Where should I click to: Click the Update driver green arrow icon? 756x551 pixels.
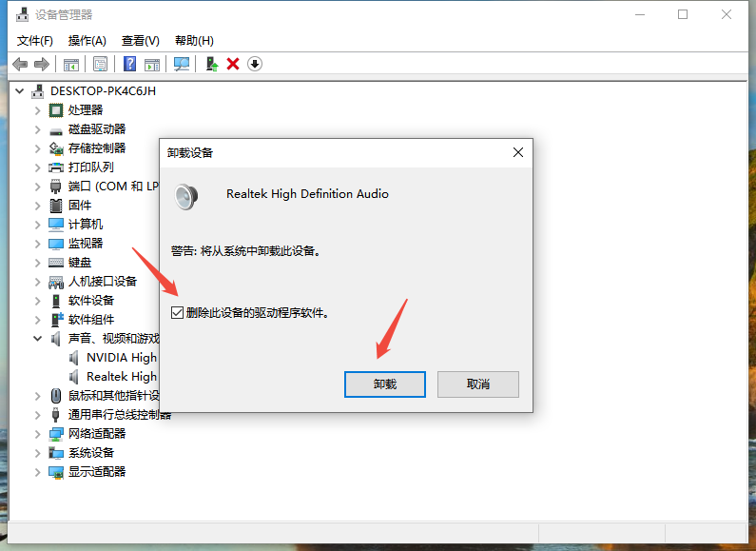tap(212, 64)
